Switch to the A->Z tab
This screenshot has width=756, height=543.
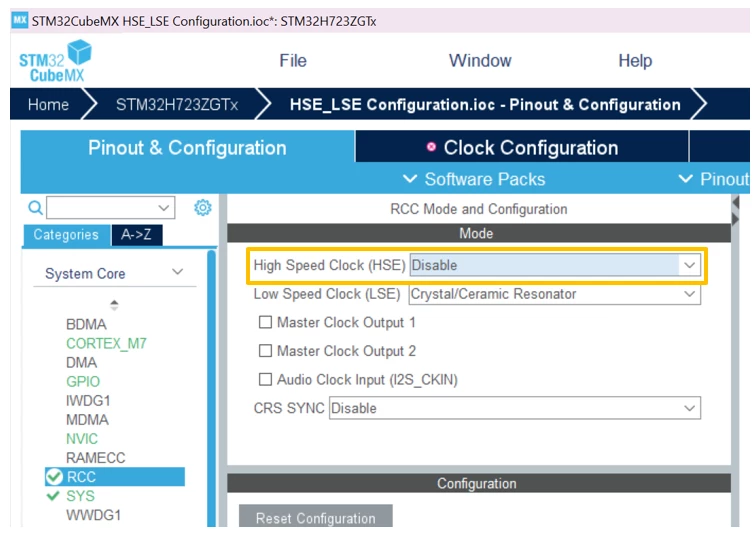pos(136,235)
